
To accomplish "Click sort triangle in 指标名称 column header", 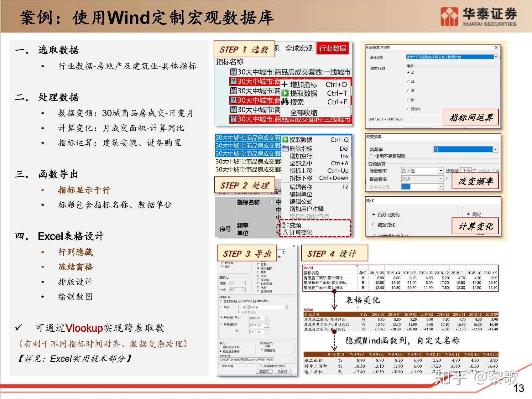I will click(271, 202).
